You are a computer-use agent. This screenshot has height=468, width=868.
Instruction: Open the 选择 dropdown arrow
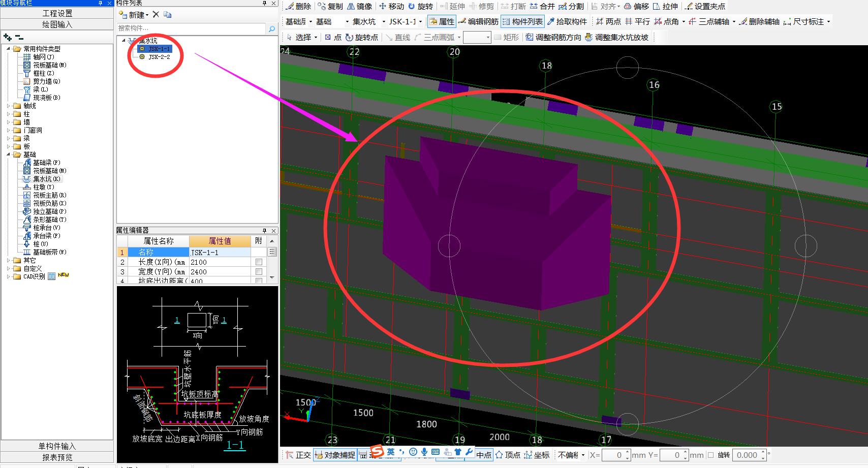click(x=316, y=38)
